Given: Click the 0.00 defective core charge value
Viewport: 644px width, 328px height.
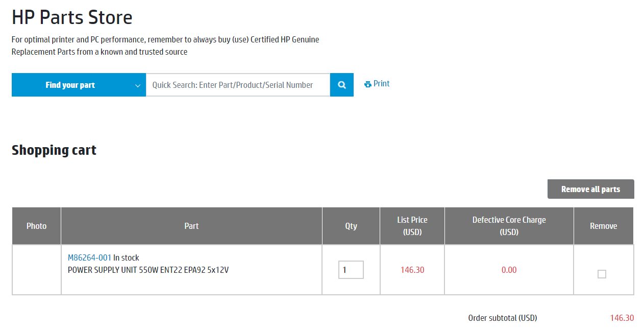Looking at the screenshot, I should pos(509,270).
